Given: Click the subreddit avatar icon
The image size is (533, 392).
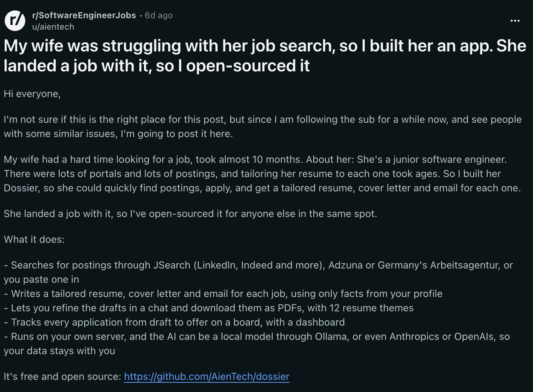Looking at the screenshot, I should (15, 21).
